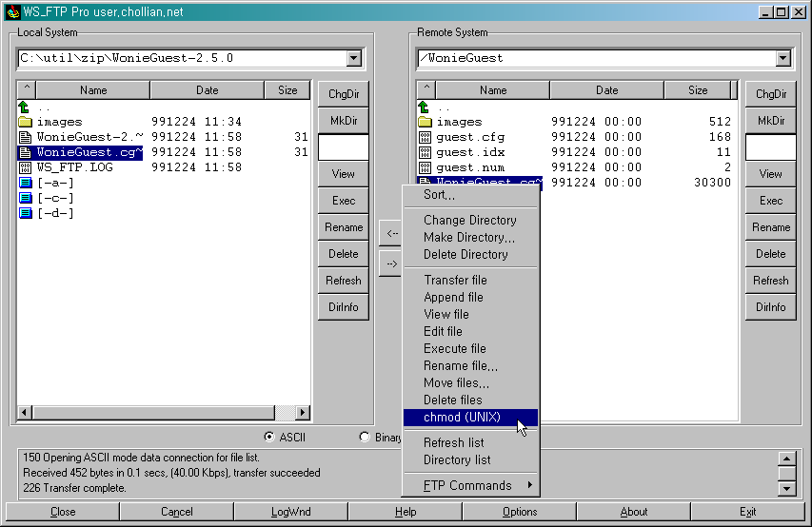Click the guest.cfg file icon

(x=425, y=137)
